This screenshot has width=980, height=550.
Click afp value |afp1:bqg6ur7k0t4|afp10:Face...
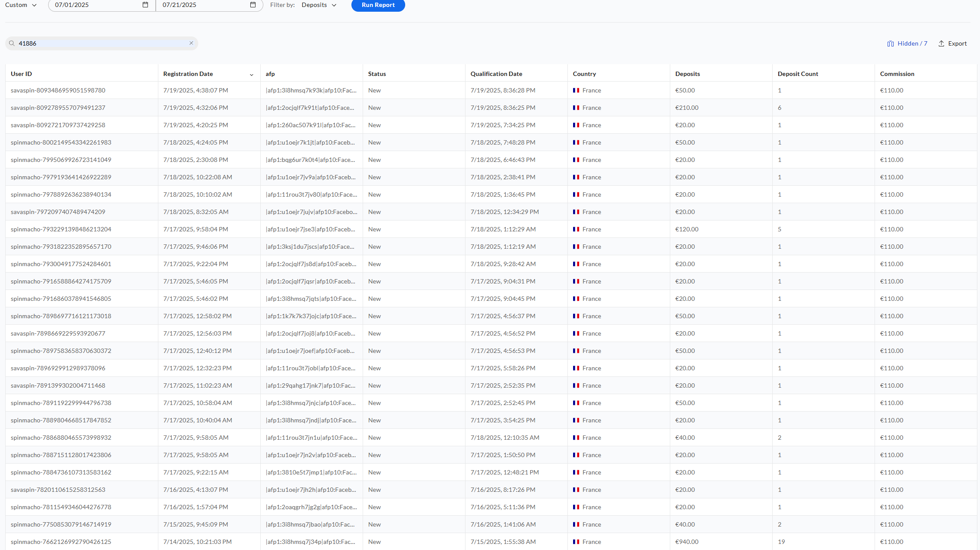[x=310, y=160]
